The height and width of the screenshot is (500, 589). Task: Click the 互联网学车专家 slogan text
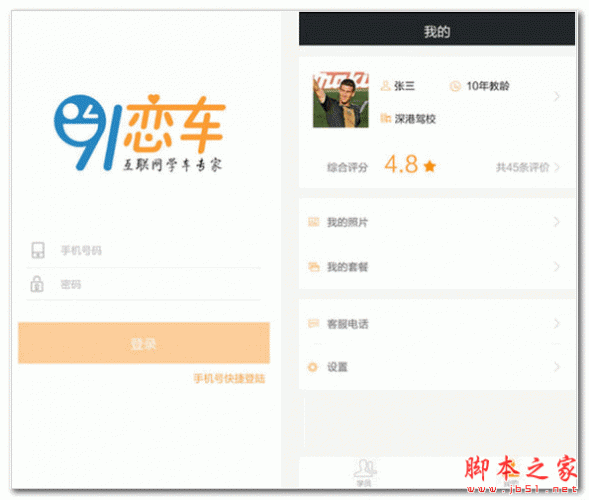[173, 165]
